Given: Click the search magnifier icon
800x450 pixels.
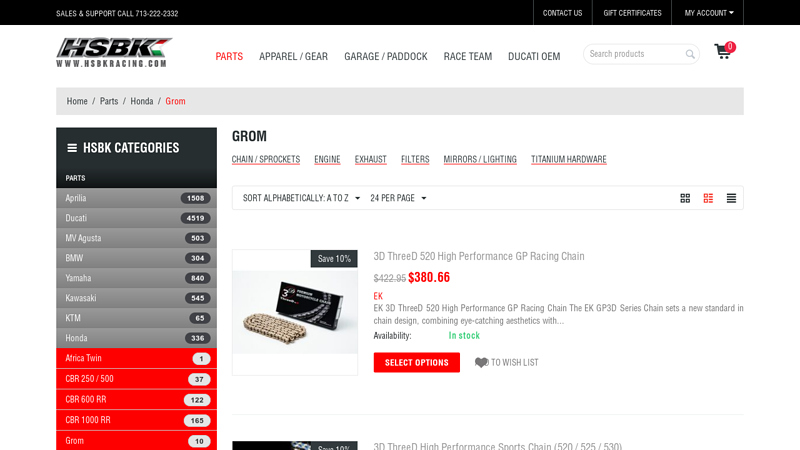Looking at the screenshot, I should 690,54.
